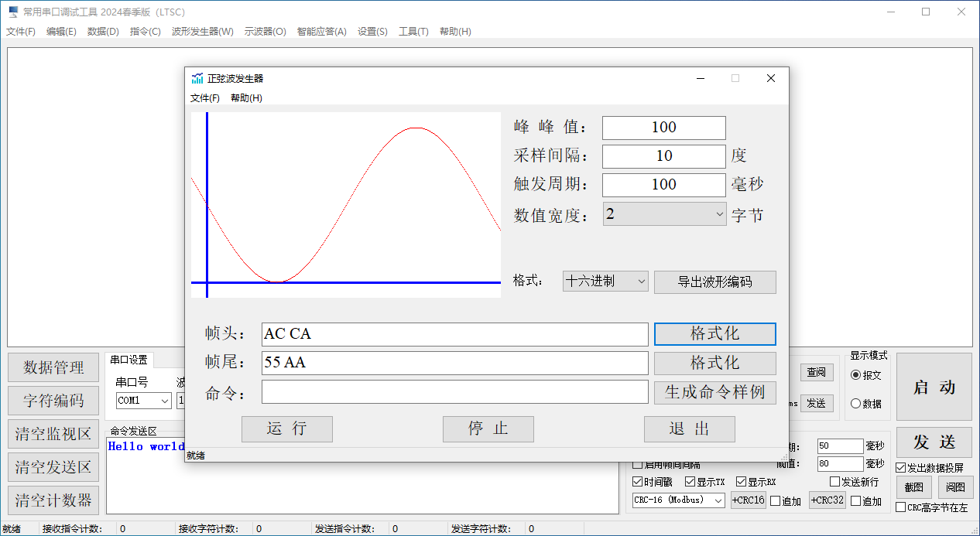Toggle the 显示TX checkbox
The height and width of the screenshot is (536, 980).
690,482
